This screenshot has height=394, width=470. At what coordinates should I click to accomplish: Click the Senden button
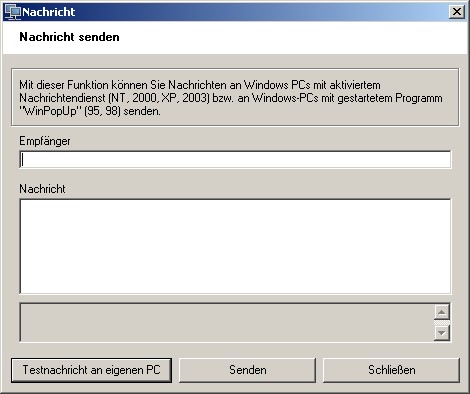point(247,370)
